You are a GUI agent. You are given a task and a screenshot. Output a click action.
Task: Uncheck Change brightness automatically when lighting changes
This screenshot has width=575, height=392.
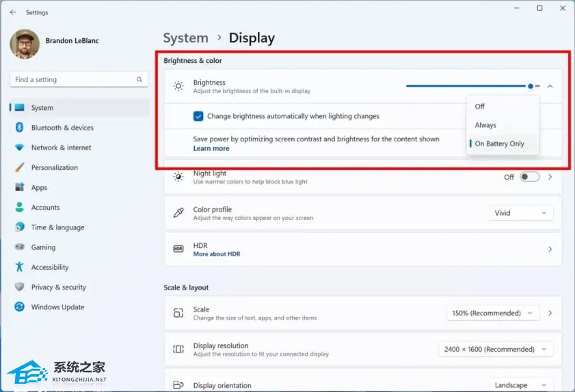pos(198,116)
